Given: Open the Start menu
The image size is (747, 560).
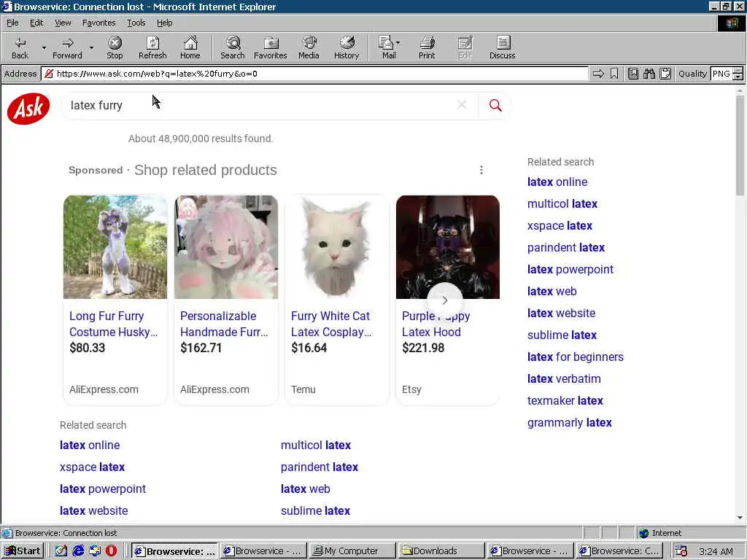Looking at the screenshot, I should 23,551.
